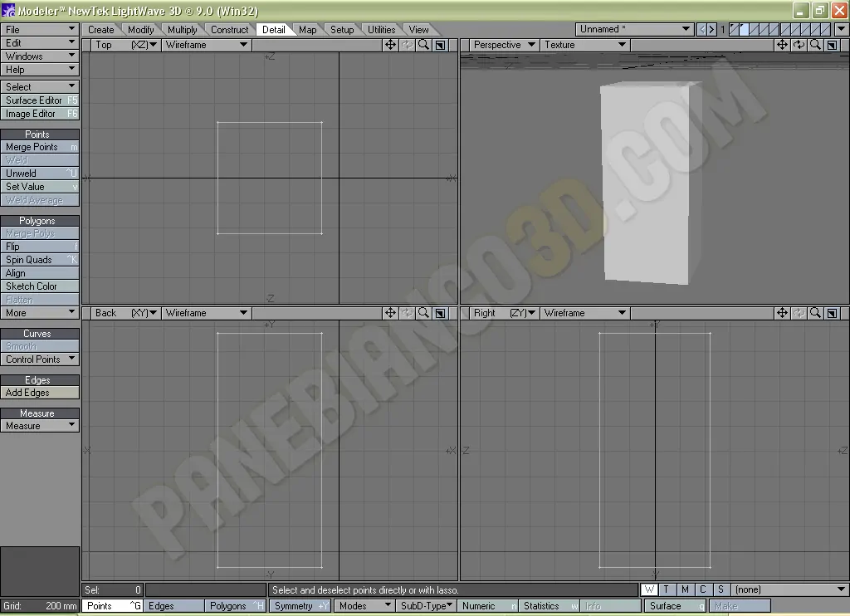Toggle the T texture map button
This screenshot has height=616, width=850.
coord(667,589)
